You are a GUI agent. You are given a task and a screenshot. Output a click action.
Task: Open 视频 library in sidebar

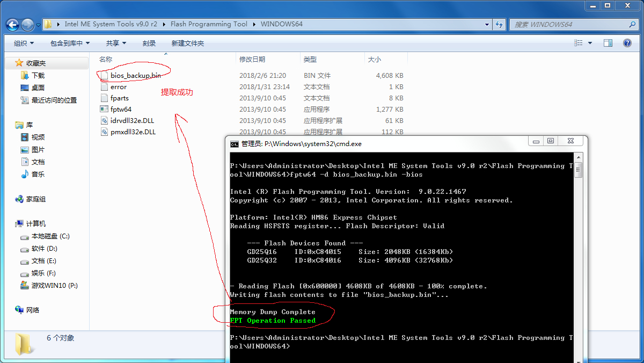click(x=38, y=137)
